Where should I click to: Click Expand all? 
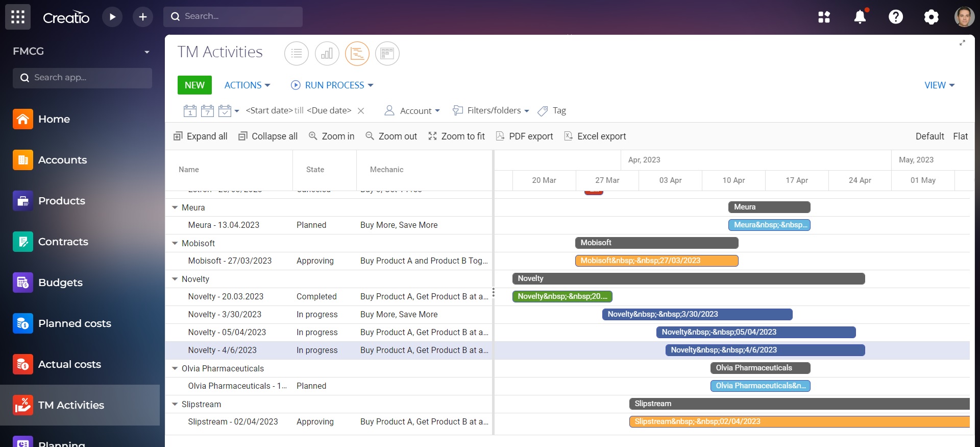click(x=201, y=136)
